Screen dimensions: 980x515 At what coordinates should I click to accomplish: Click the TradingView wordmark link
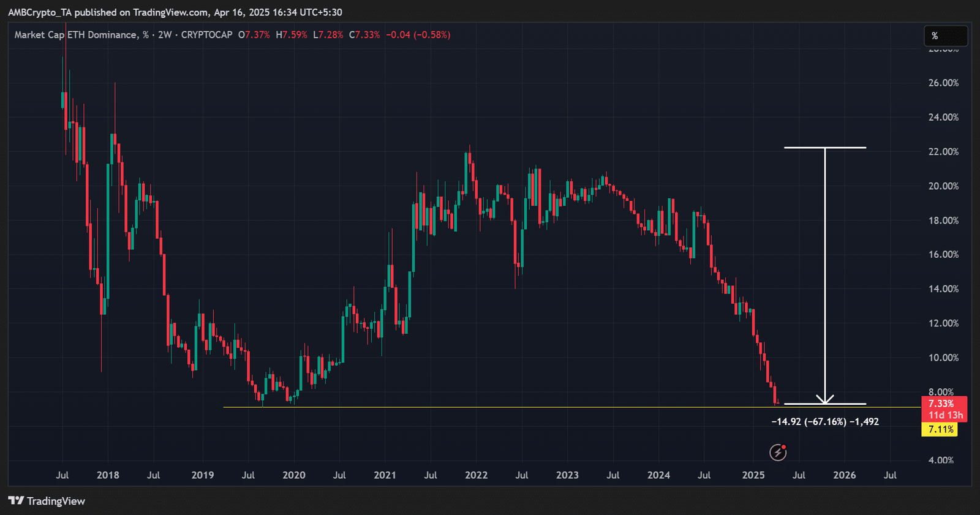[x=56, y=501]
